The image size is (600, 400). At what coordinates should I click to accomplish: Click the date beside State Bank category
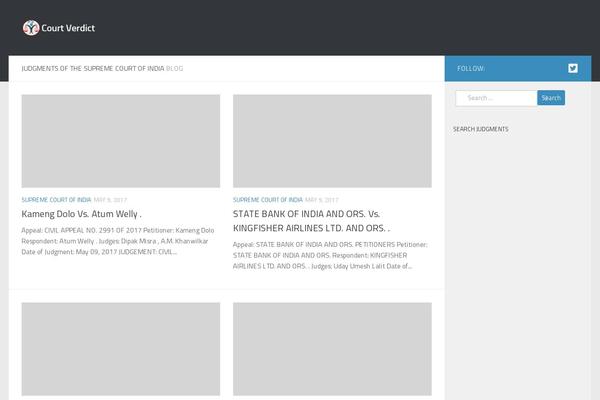(x=322, y=200)
